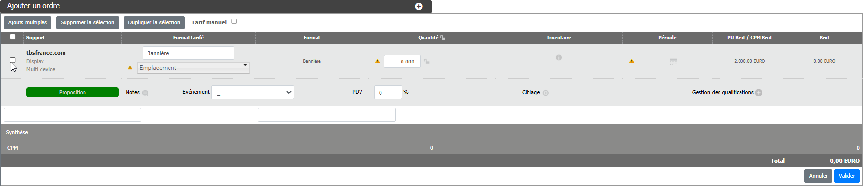Open the Emplacement dropdown

point(193,68)
